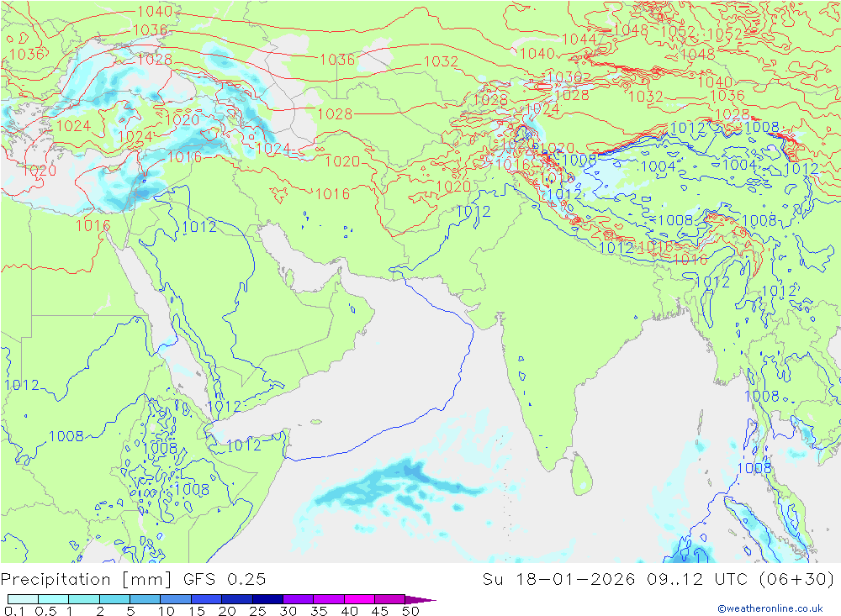Viewport: 841px width, 616px height.
Task: Select the 2–5 mm legend color swatch
Action: click(114, 599)
